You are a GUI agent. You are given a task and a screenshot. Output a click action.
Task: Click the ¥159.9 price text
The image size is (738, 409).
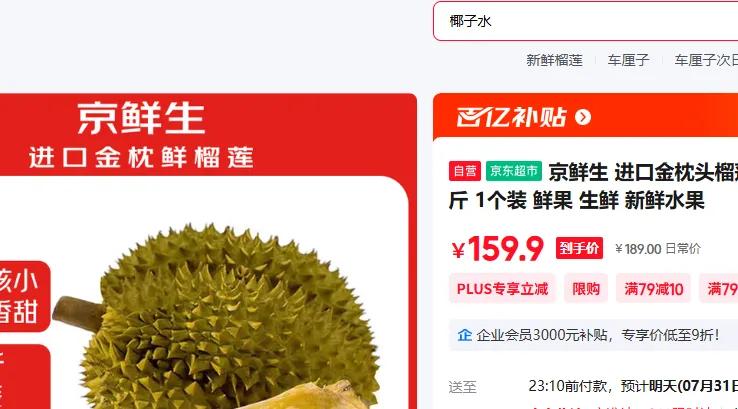click(497, 249)
